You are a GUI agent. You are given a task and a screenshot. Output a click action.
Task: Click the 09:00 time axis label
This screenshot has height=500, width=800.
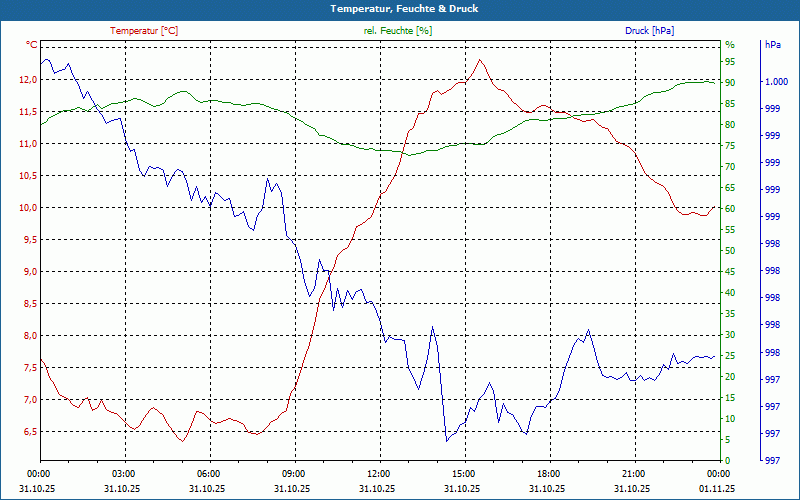point(295,473)
